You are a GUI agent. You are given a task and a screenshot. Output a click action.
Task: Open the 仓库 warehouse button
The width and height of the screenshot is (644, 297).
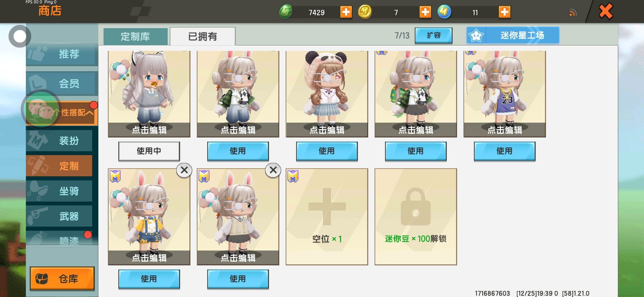pos(62,279)
